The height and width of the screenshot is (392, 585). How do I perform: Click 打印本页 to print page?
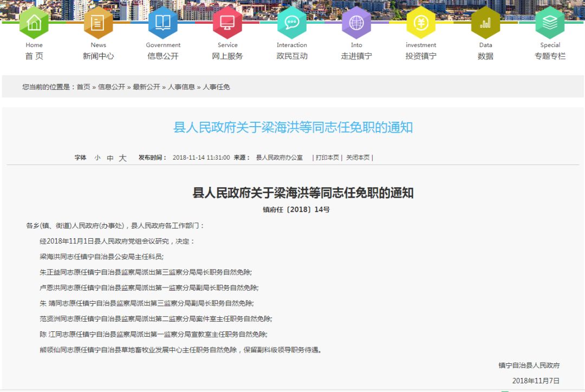coord(327,158)
